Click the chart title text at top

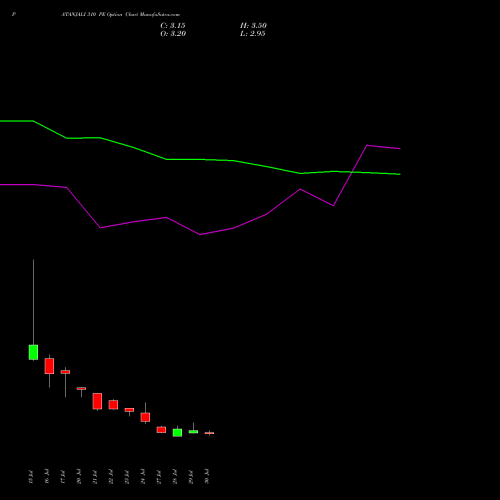tap(121, 15)
